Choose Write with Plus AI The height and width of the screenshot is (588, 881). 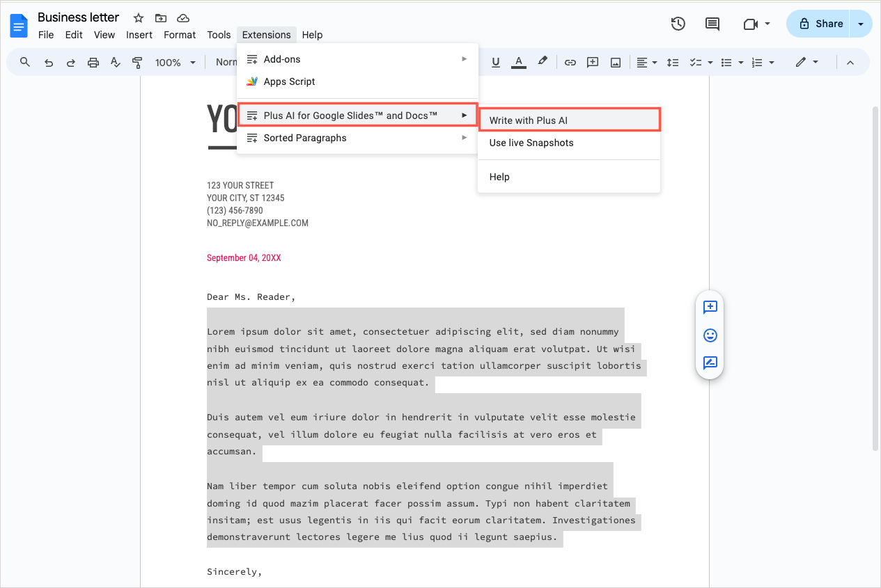tap(569, 120)
